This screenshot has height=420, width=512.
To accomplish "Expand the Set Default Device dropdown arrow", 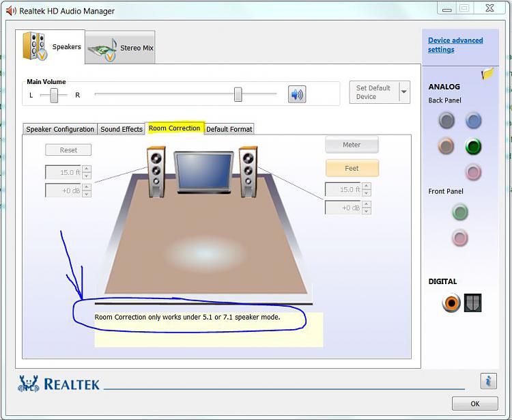I will pos(404,92).
